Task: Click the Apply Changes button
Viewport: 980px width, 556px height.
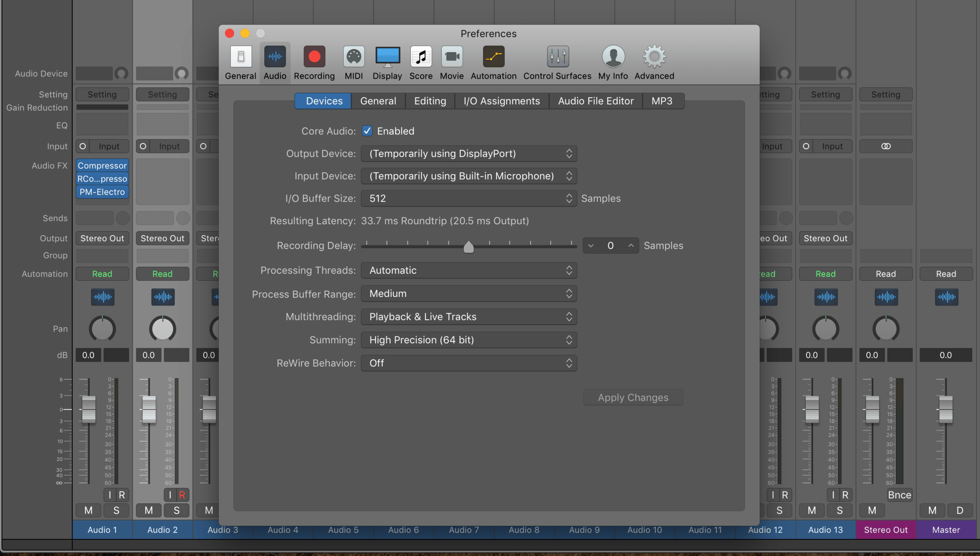Action: coord(633,397)
